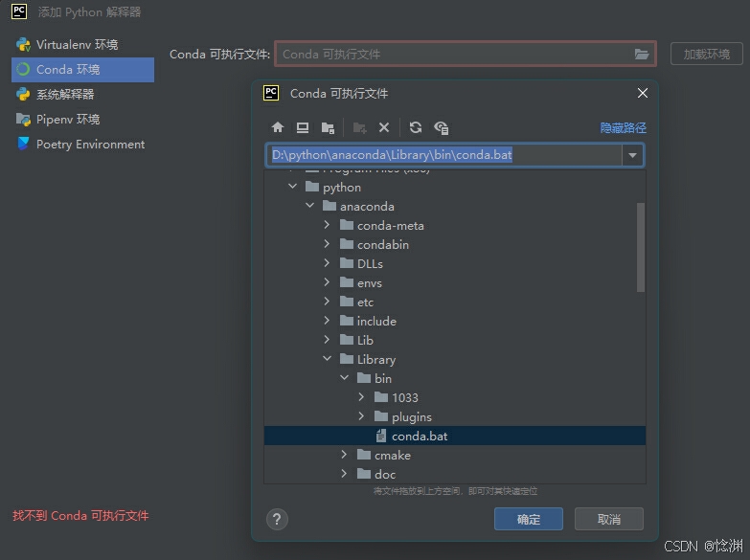Viewport: 750px width, 560px height.
Task: Select the doc folder row
Action: coord(455,474)
